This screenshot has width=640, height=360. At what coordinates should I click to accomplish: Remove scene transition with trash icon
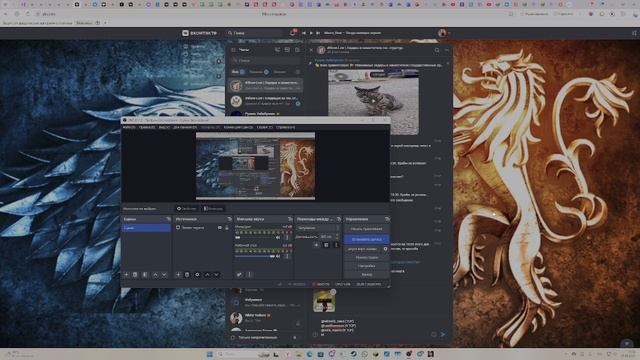point(326,245)
